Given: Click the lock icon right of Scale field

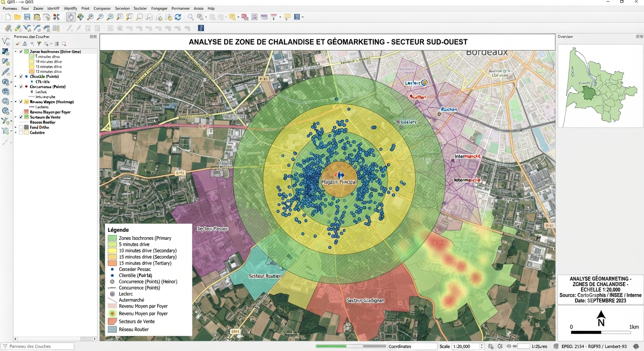Looking at the screenshot, I should 490,346.
